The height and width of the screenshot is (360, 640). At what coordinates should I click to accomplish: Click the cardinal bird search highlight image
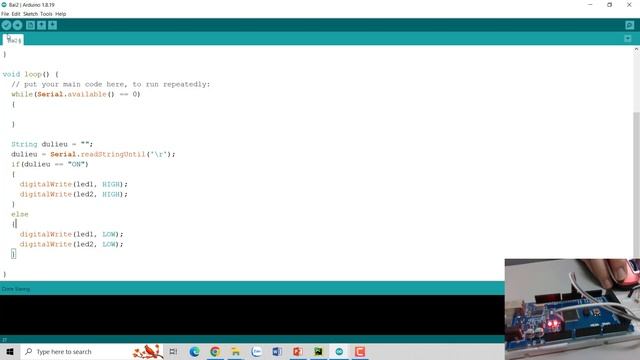(148, 351)
